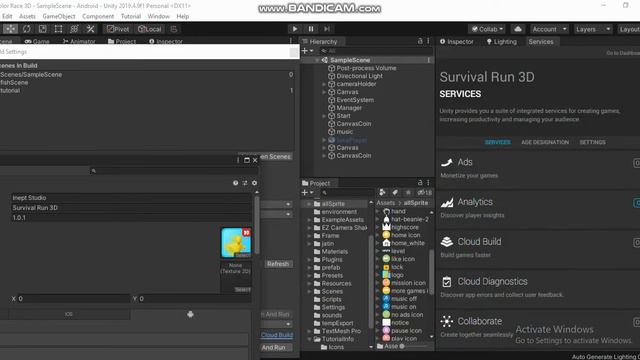Switch to the Game tab
This screenshot has width=640, height=360.
coord(37,42)
